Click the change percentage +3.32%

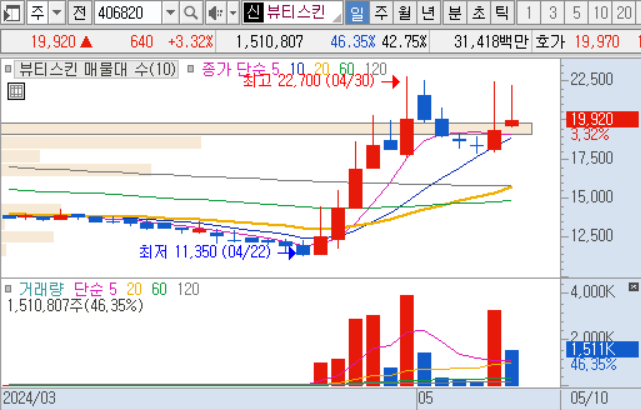tap(191, 41)
